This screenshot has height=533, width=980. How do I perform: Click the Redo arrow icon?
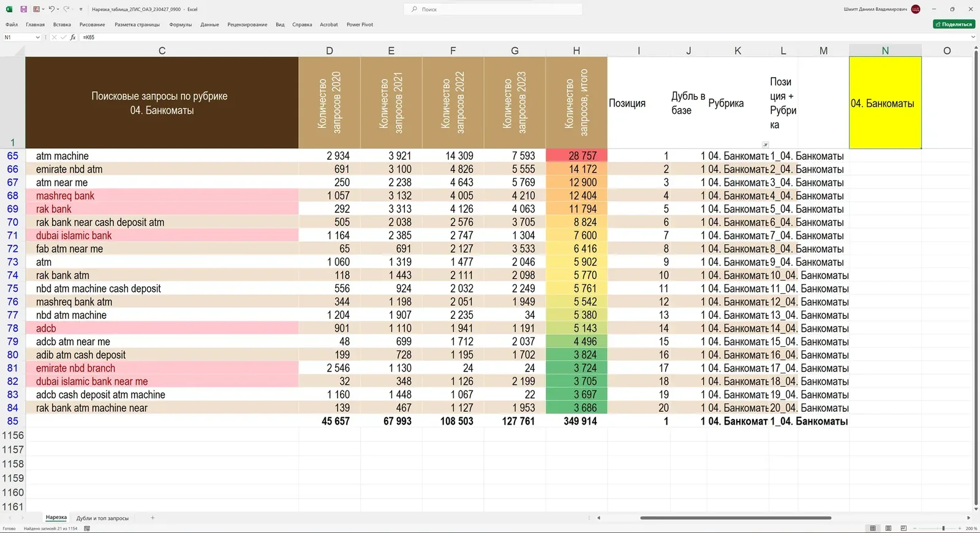pyautogui.click(x=66, y=9)
